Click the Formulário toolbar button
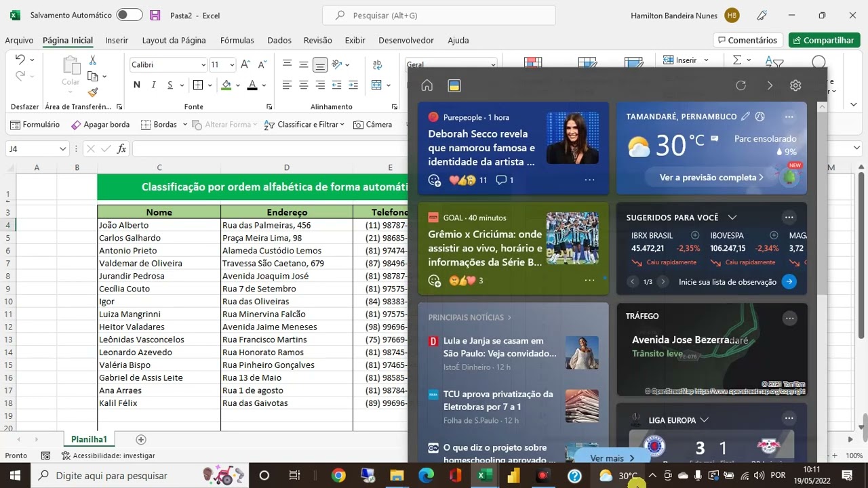This screenshot has width=868, height=488. [35, 125]
